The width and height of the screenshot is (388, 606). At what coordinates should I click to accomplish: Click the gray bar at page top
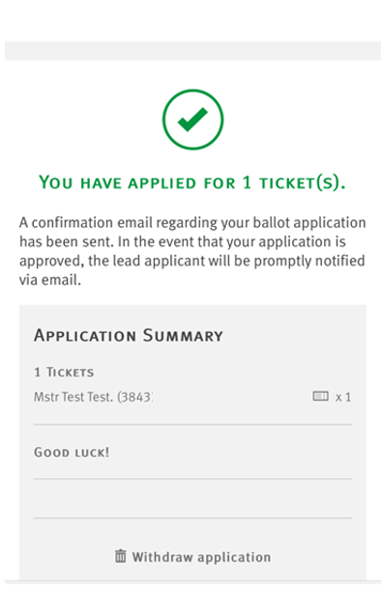tap(193, 51)
